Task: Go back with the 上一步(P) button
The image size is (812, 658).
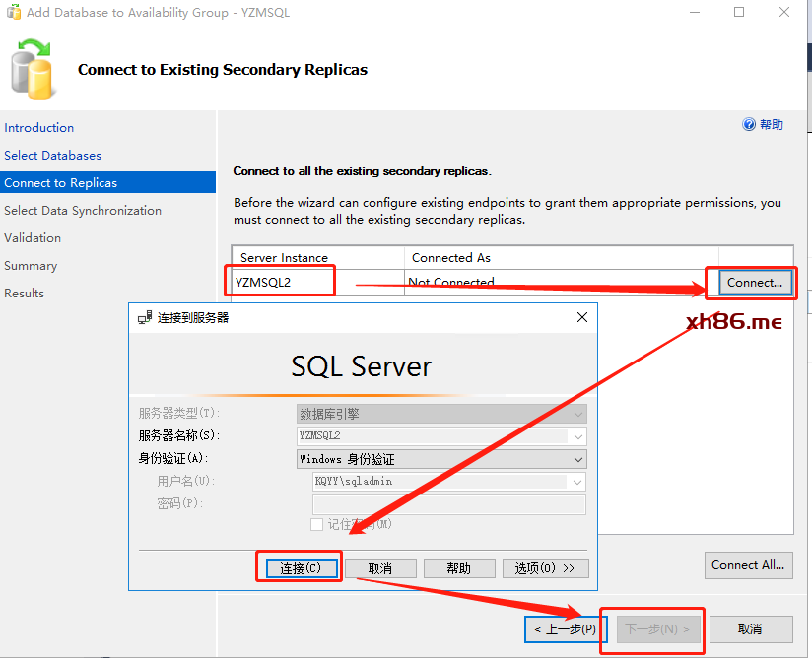Action: click(564, 629)
